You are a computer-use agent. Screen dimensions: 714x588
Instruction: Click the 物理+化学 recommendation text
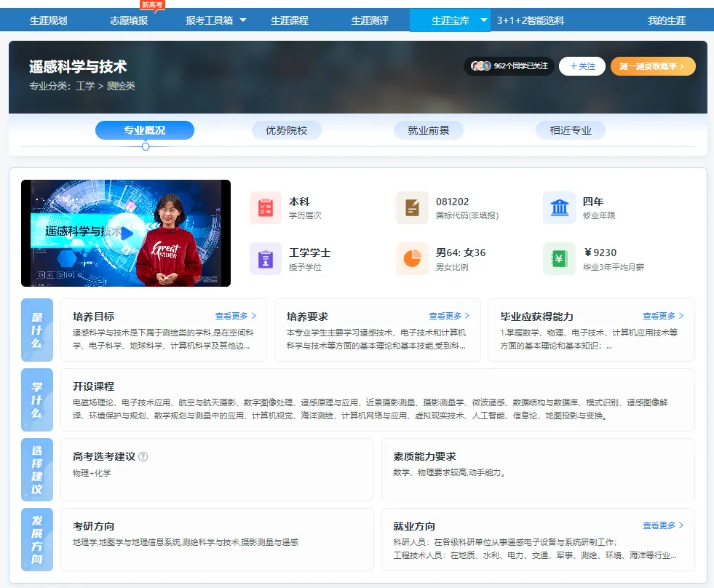click(x=92, y=473)
